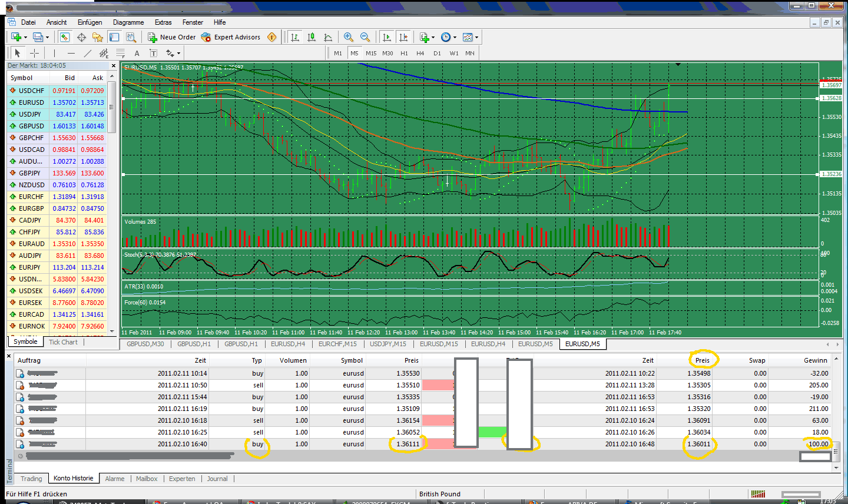Zoom in on the chart
The image size is (848, 504).
coord(348,37)
